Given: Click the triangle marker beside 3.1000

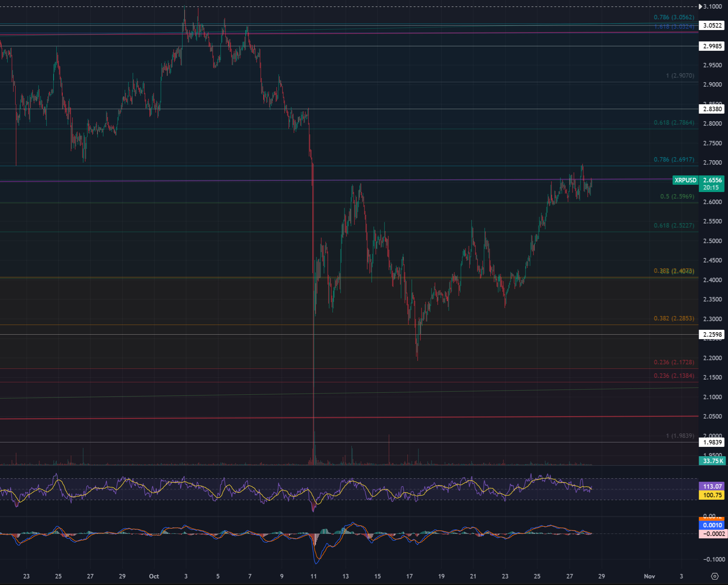Looking at the screenshot, I should click(700, 6).
